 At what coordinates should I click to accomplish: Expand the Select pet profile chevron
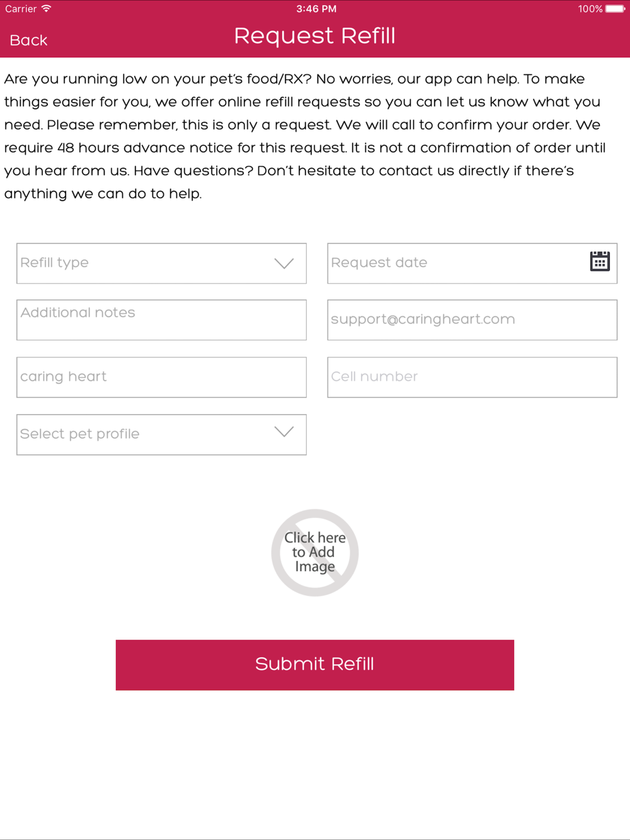point(284,432)
